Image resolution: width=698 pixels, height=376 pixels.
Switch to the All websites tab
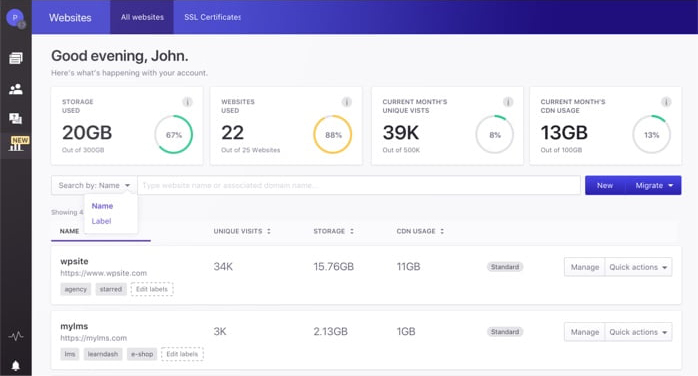pyautogui.click(x=142, y=17)
